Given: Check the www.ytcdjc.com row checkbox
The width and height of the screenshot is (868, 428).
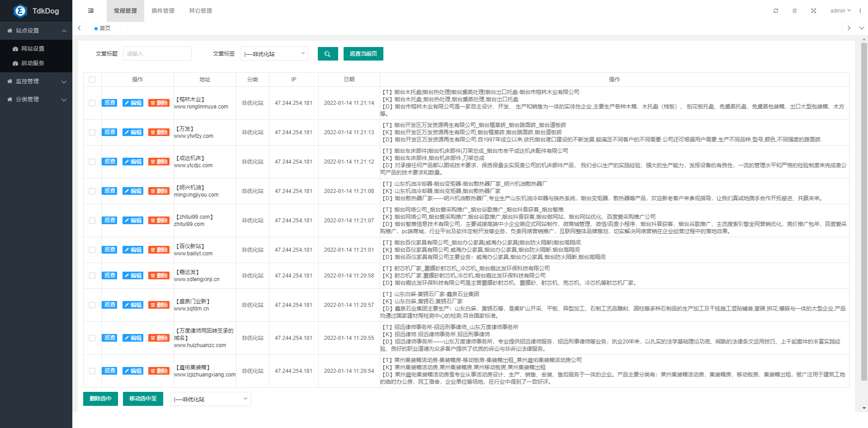Looking at the screenshot, I should click(x=92, y=162).
